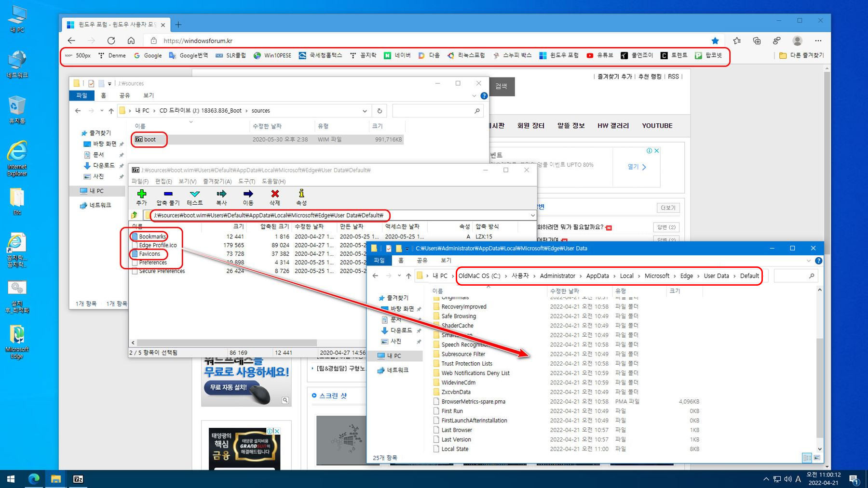Open 7-Zip 파일(F) menu
This screenshot has width=868, height=488.
[140, 181]
